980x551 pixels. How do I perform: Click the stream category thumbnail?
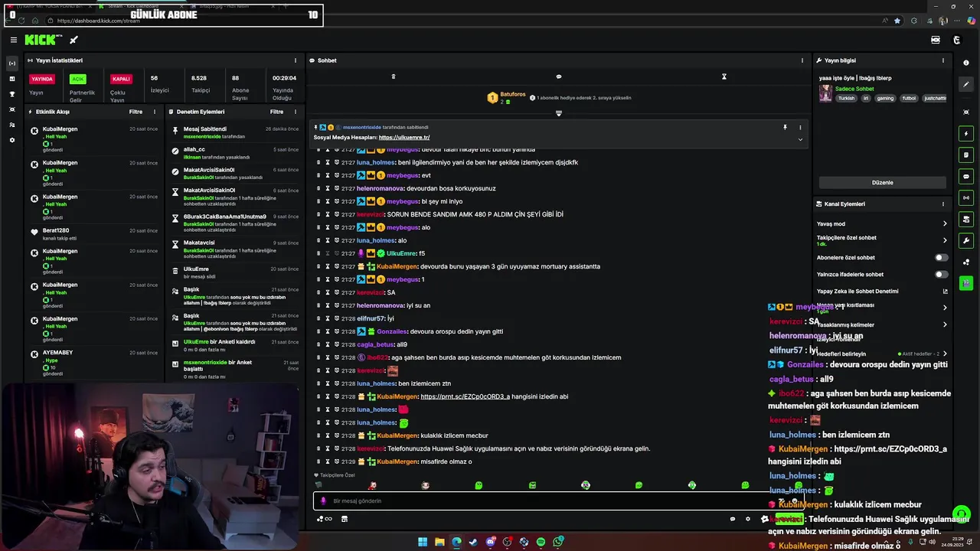825,93
